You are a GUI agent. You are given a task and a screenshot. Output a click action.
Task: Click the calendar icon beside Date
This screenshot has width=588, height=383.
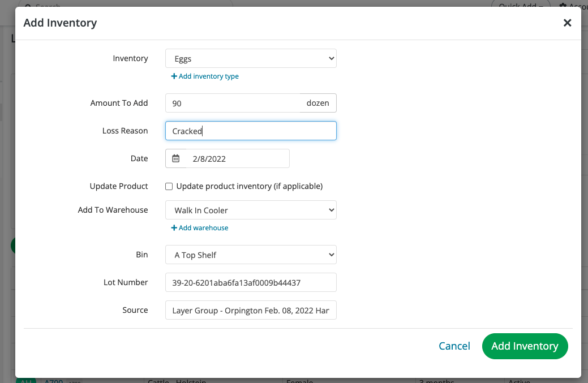[175, 158]
